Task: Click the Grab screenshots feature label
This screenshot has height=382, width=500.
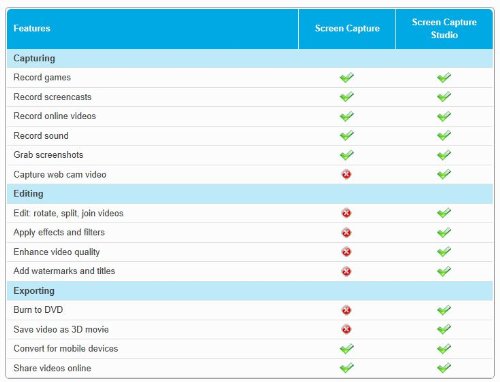Action: coord(48,155)
